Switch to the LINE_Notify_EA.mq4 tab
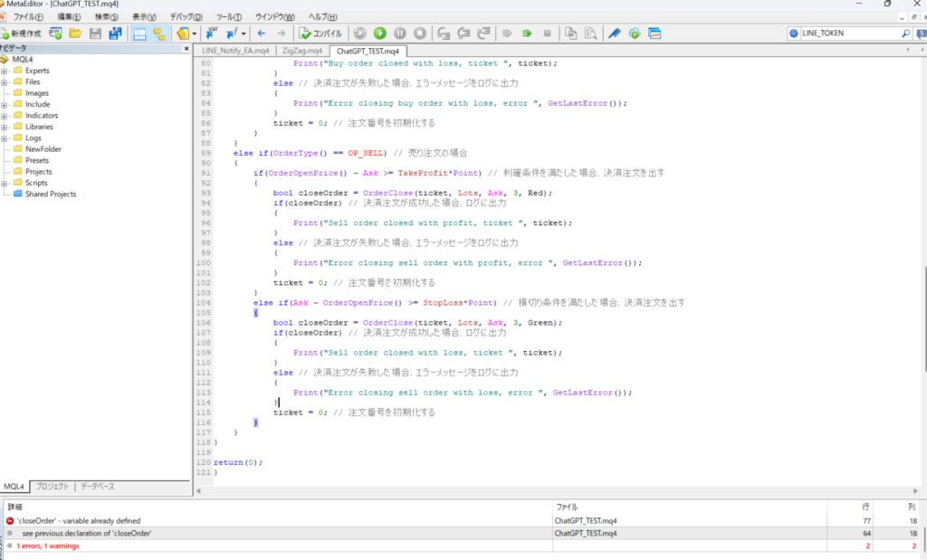Screen dimensions: 927x560 tap(235, 51)
